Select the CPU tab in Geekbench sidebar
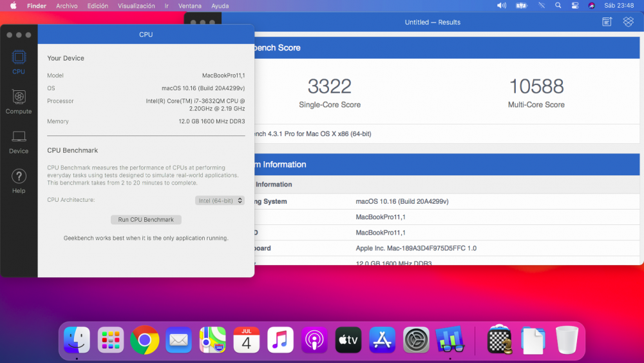Viewport: 644px width, 363px height. pos(19,62)
